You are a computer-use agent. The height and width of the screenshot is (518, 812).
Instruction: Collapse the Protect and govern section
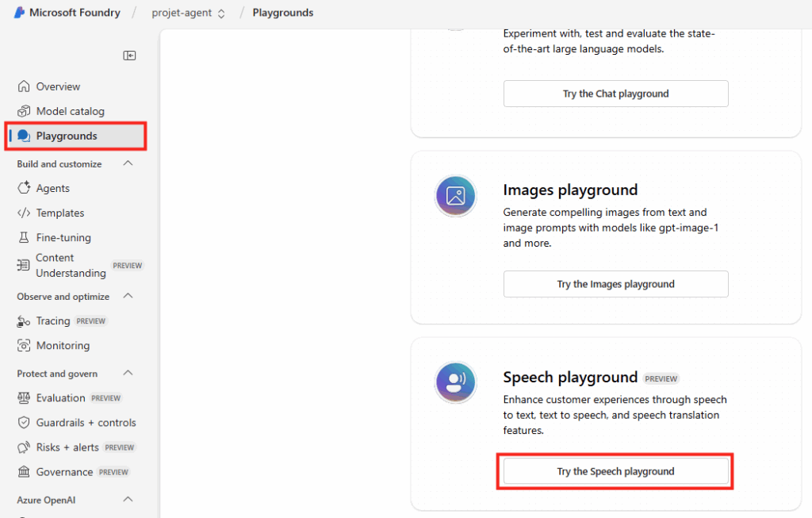pos(128,373)
